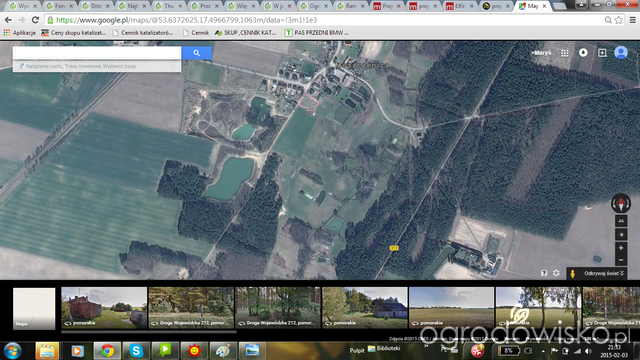Open map settings gear
This screenshot has height=360, width=640.
point(556,273)
